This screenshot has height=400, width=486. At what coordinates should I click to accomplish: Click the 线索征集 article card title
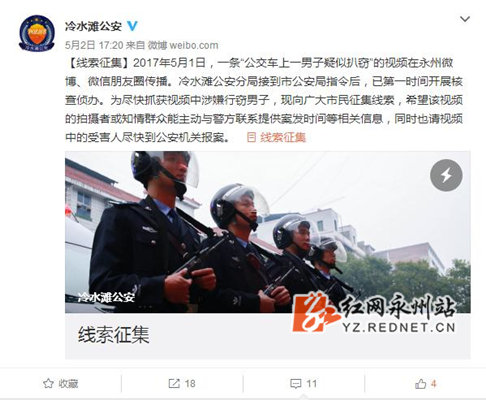(114, 335)
